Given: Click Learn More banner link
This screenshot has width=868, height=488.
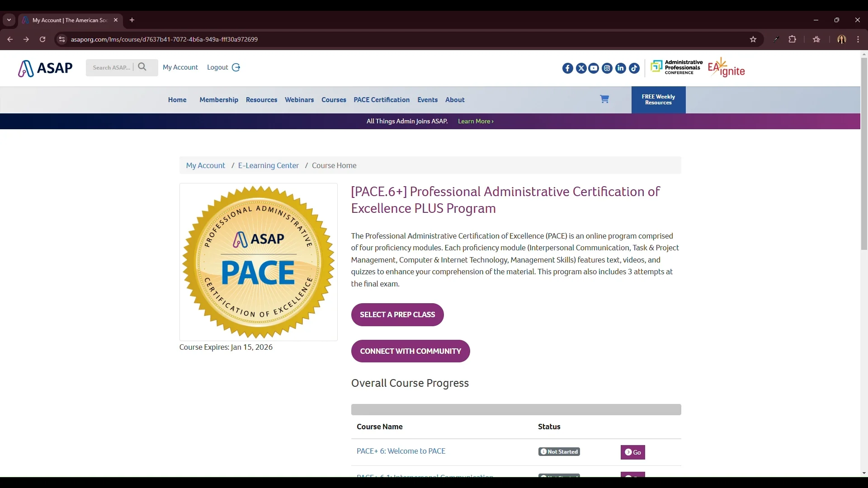Looking at the screenshot, I should 476,121.
